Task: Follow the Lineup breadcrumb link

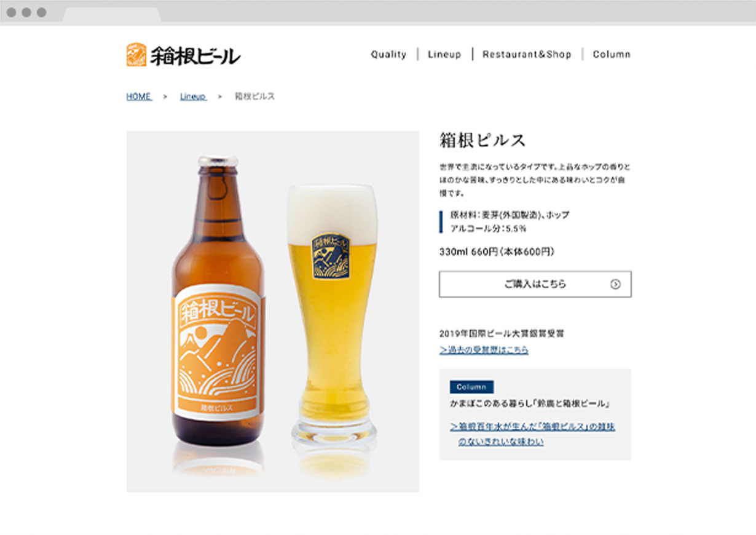Action: [x=193, y=97]
